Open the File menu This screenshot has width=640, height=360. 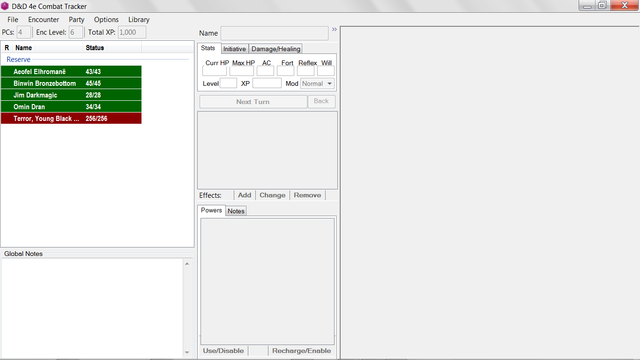[x=13, y=20]
